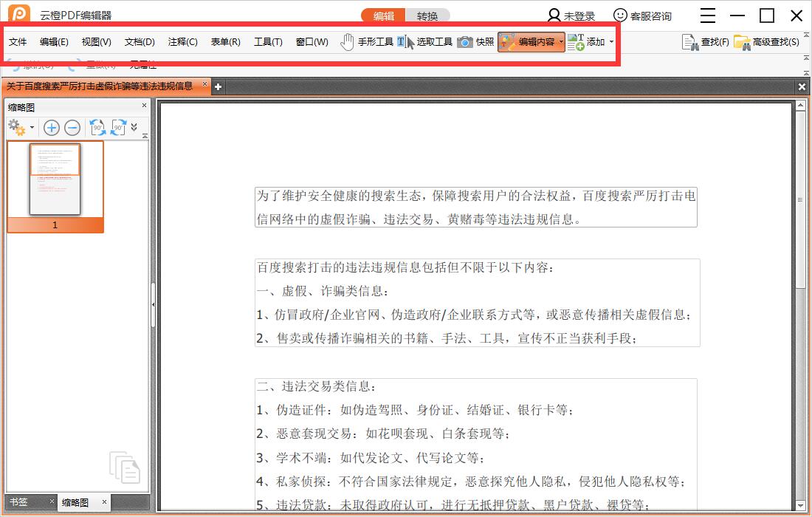Image resolution: width=812 pixels, height=517 pixels.
Task: Click line 百度搜索打击的违法违规信息包括
Action: click(x=405, y=267)
